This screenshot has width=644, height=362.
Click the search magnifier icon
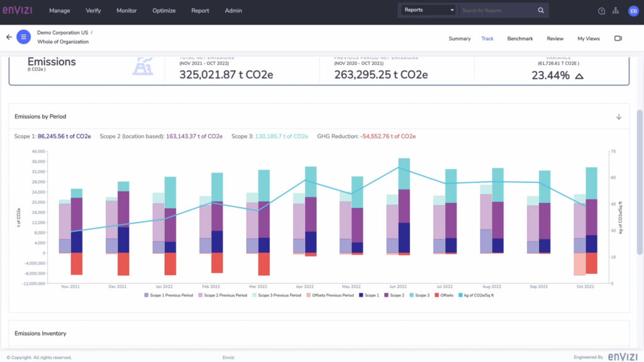click(541, 11)
